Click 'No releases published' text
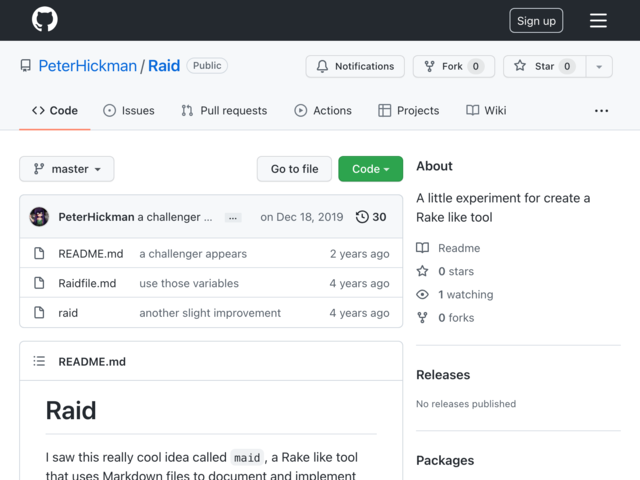This screenshot has height=480, width=640. click(x=466, y=404)
